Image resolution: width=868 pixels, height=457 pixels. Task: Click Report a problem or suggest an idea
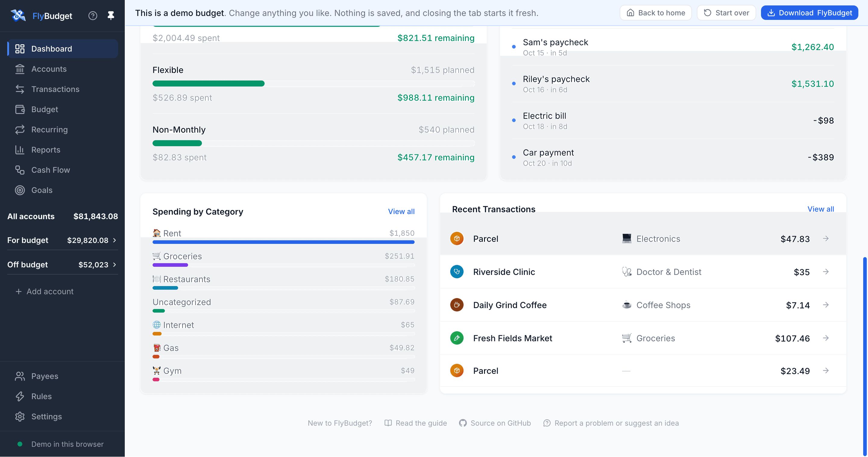coord(611,423)
